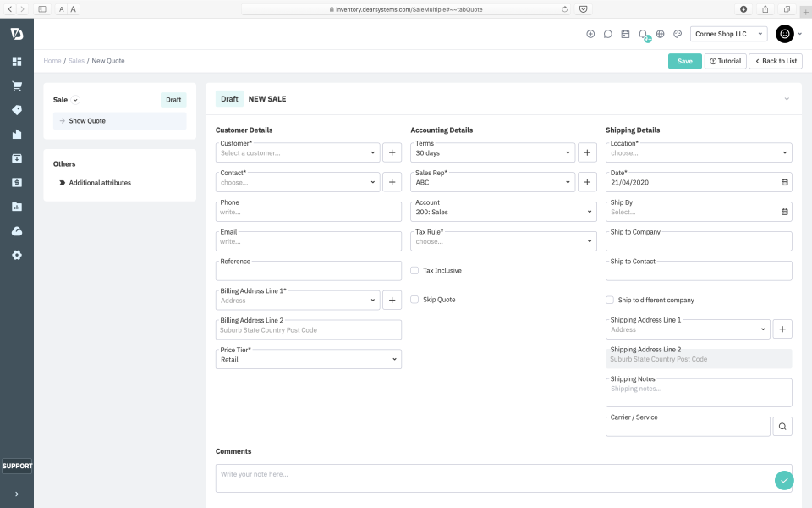Enable the Tax Inclusive checkbox
The image size is (812, 508).
(x=414, y=271)
